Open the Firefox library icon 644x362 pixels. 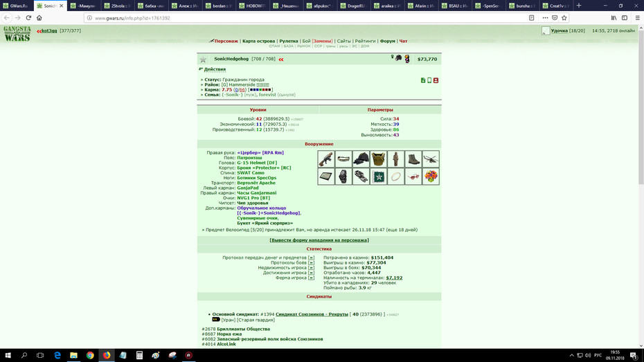click(x=614, y=17)
